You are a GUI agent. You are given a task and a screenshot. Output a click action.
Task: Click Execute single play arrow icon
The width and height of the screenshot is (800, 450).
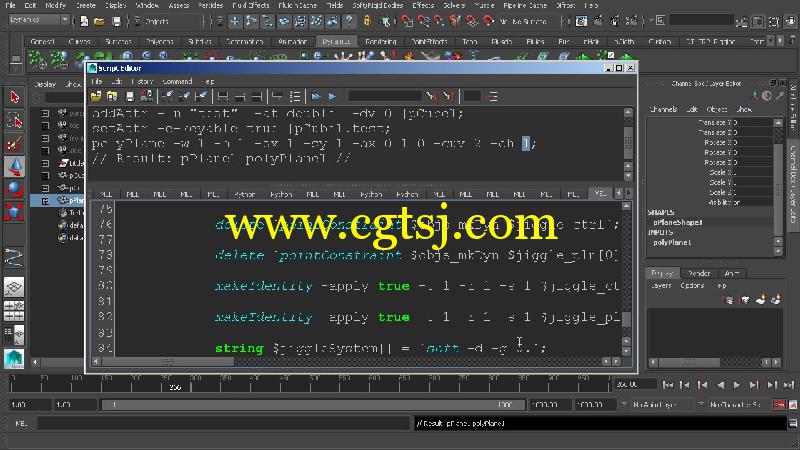[333, 96]
